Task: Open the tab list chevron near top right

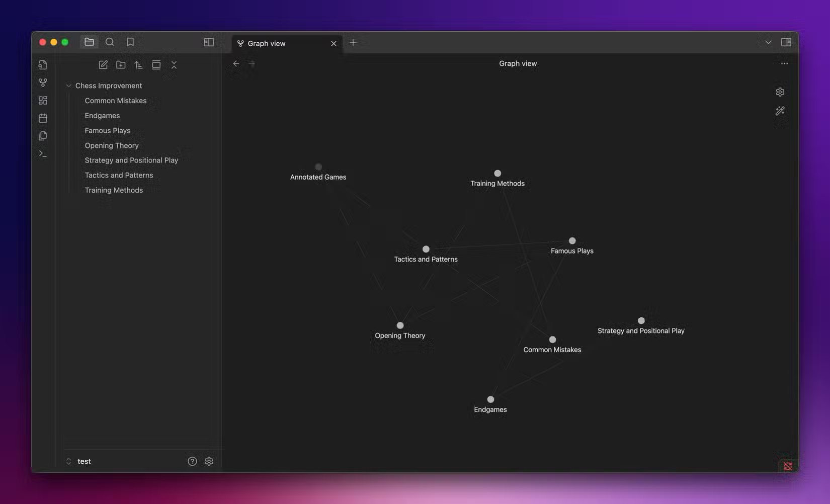Action: [768, 42]
